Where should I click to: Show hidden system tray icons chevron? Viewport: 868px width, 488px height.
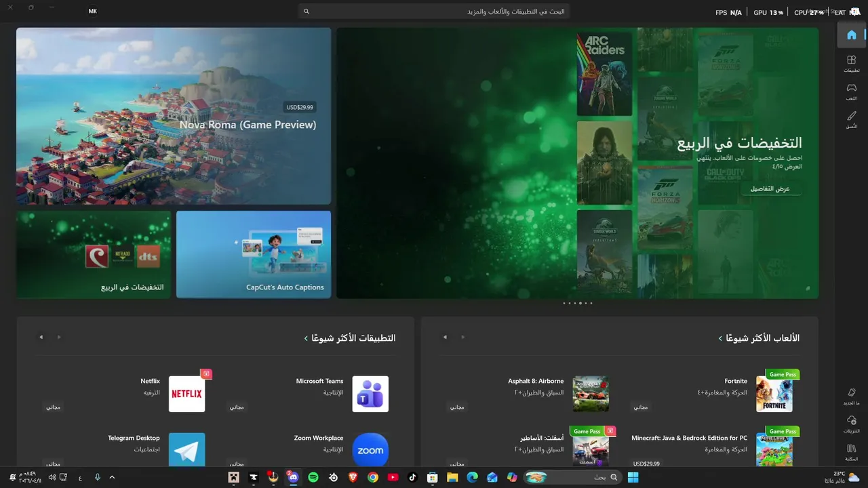coord(112,477)
